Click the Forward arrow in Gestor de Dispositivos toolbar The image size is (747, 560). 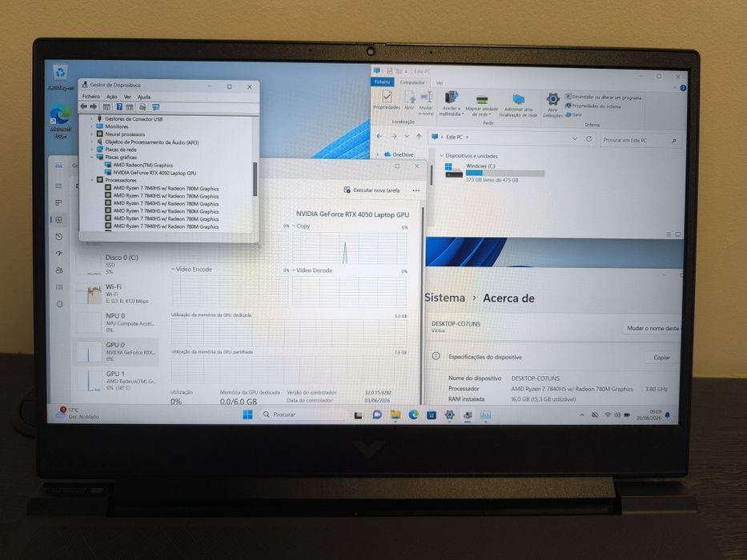94,106
